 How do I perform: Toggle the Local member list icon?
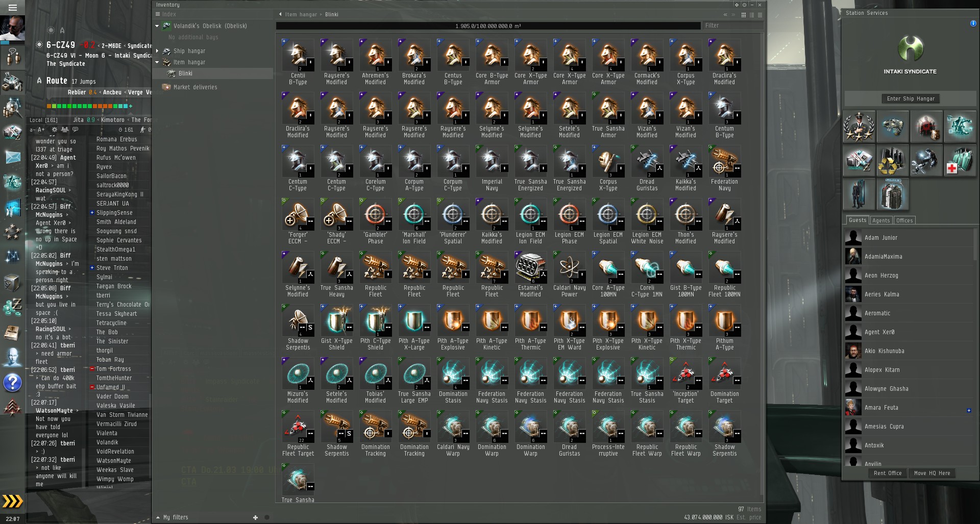pos(65,130)
